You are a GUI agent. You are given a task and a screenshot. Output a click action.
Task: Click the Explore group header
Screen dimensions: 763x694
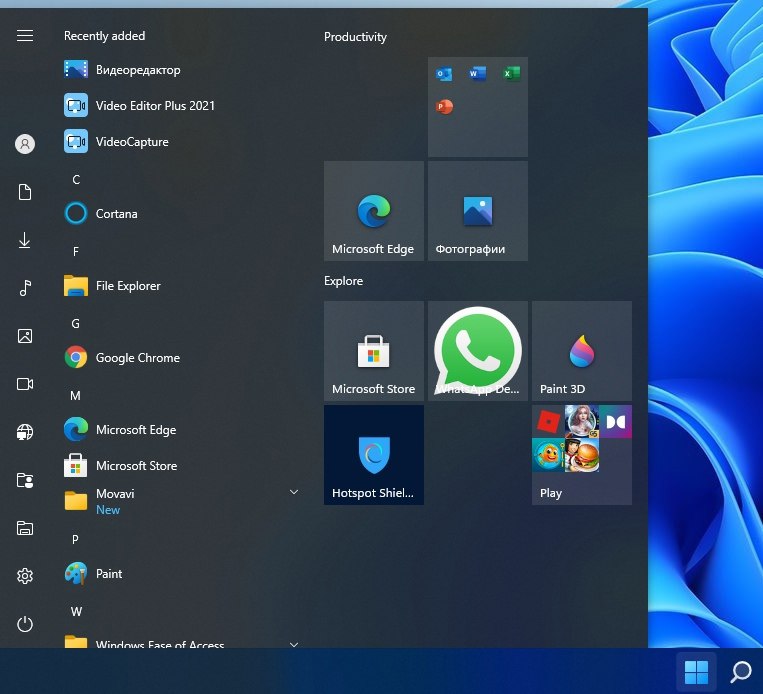[344, 281]
